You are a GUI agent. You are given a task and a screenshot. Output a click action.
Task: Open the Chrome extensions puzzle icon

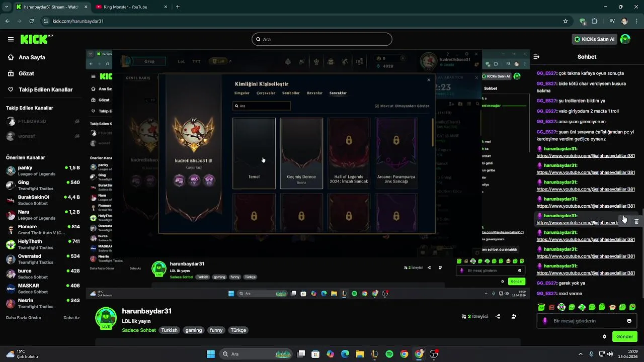[595, 21]
